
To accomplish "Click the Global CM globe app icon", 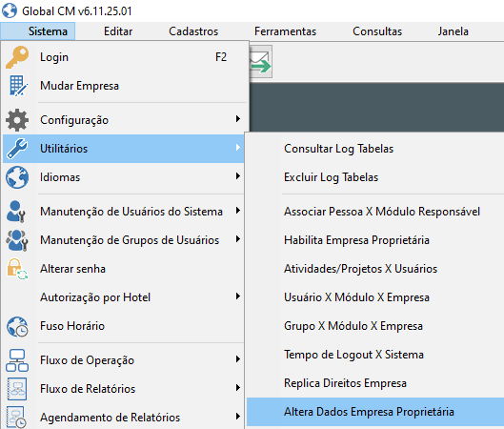I will coord(10,10).
